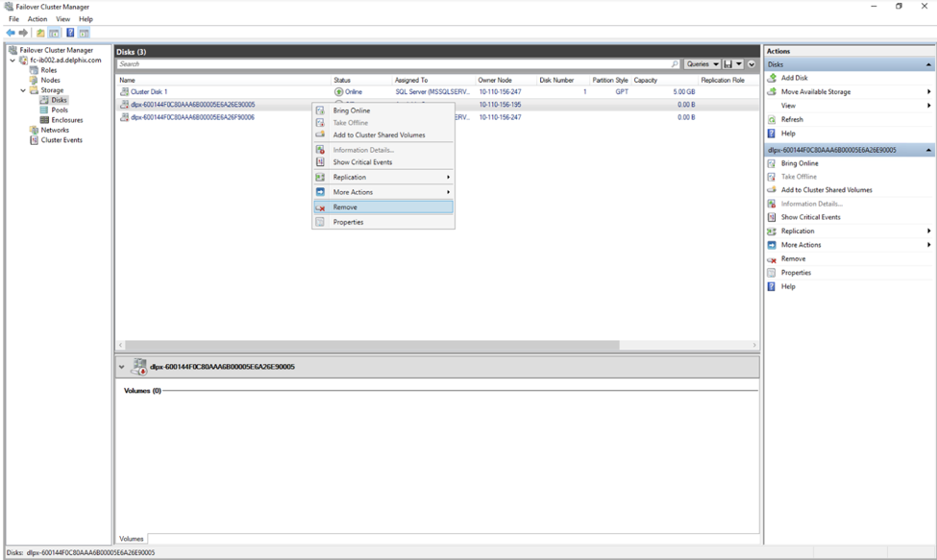Click the blue Help icon in the toolbar
Screen dimensions: 937x560
[70, 33]
